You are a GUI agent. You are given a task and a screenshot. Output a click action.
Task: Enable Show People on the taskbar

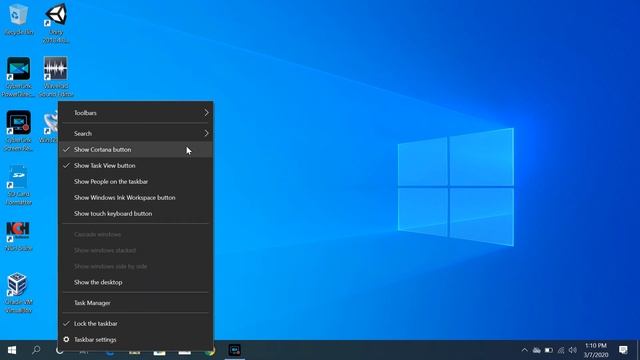[136, 181]
